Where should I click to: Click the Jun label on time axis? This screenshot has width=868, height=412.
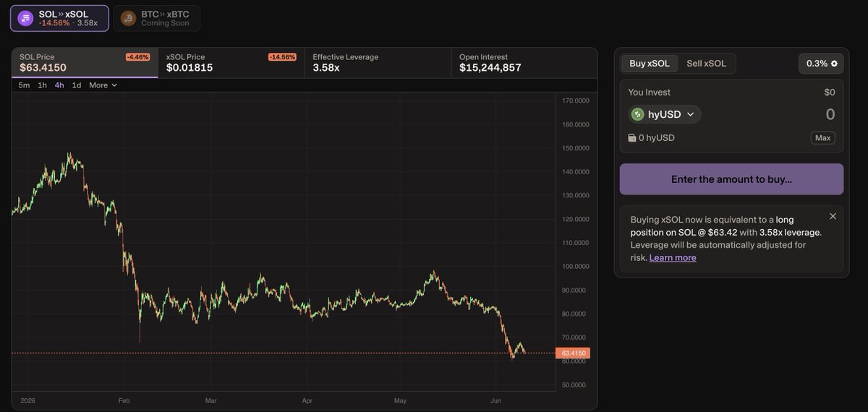coord(496,400)
